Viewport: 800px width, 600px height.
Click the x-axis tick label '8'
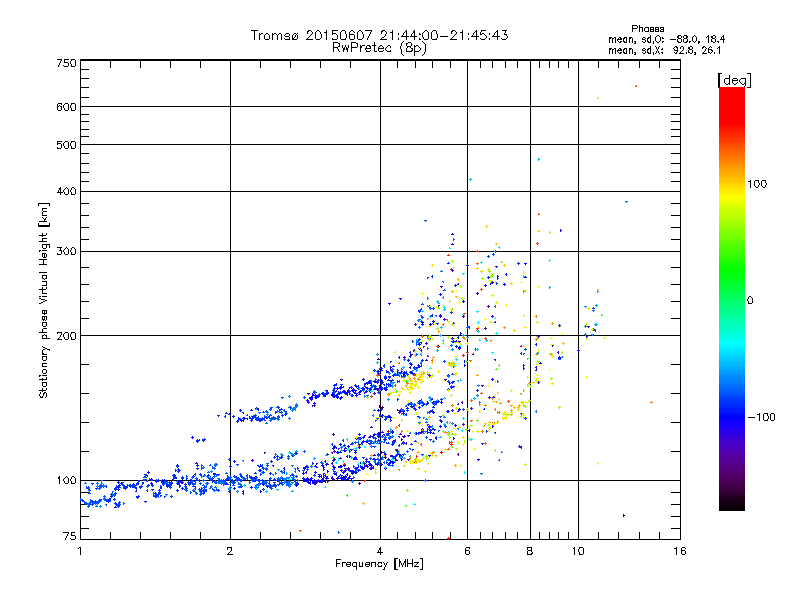530,551
